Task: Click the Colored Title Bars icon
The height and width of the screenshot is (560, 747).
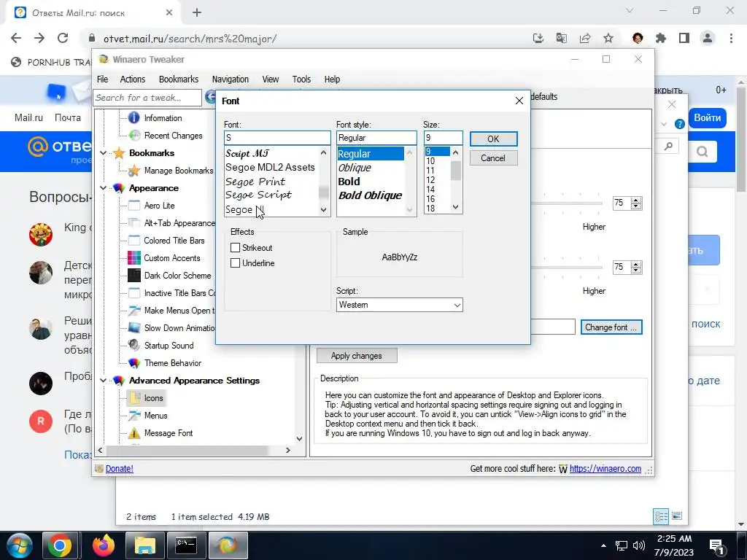Action: tap(134, 241)
